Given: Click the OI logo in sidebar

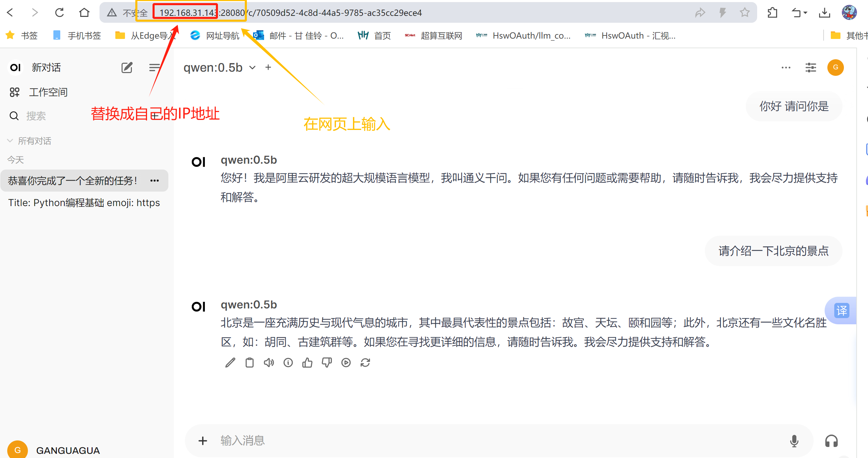Looking at the screenshot, I should (15, 68).
